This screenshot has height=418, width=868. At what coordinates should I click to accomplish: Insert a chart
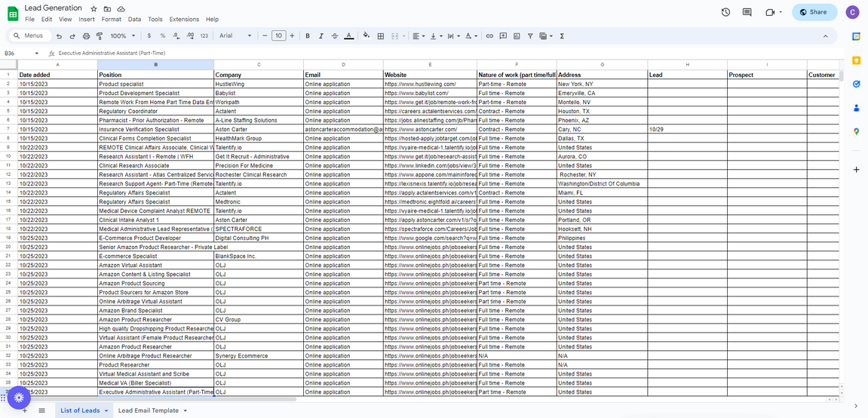point(517,36)
